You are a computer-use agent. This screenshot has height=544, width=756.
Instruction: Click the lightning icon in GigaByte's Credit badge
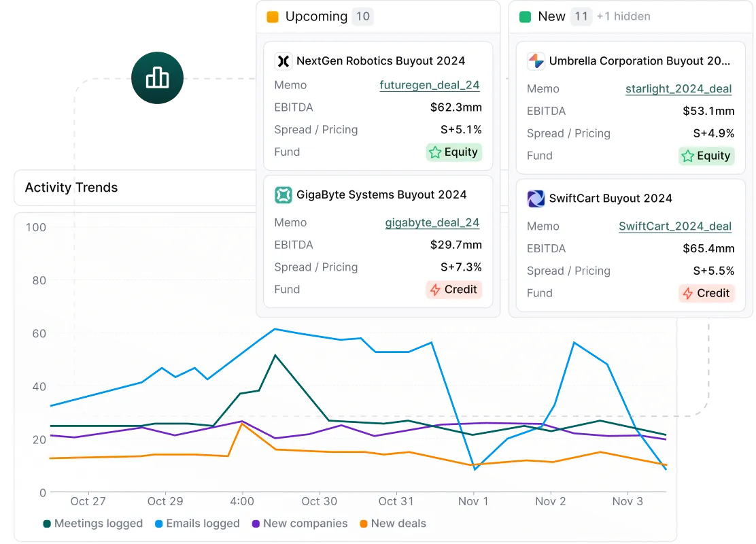(434, 290)
